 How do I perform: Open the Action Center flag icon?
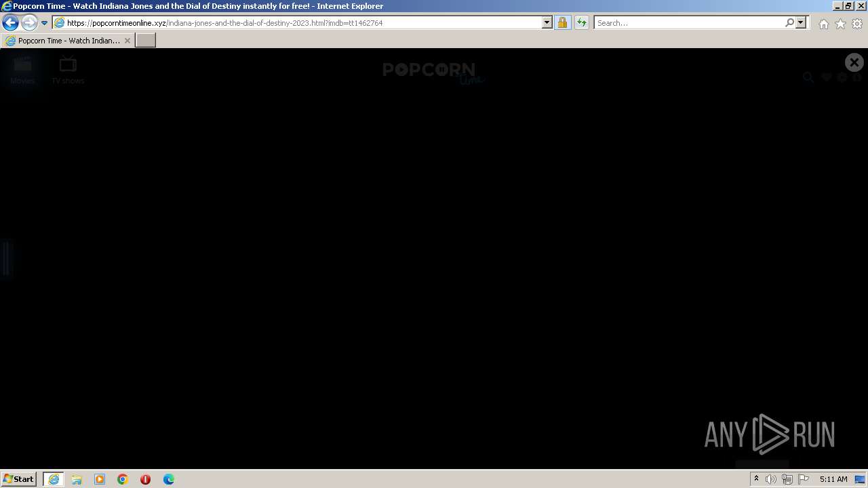click(x=804, y=479)
